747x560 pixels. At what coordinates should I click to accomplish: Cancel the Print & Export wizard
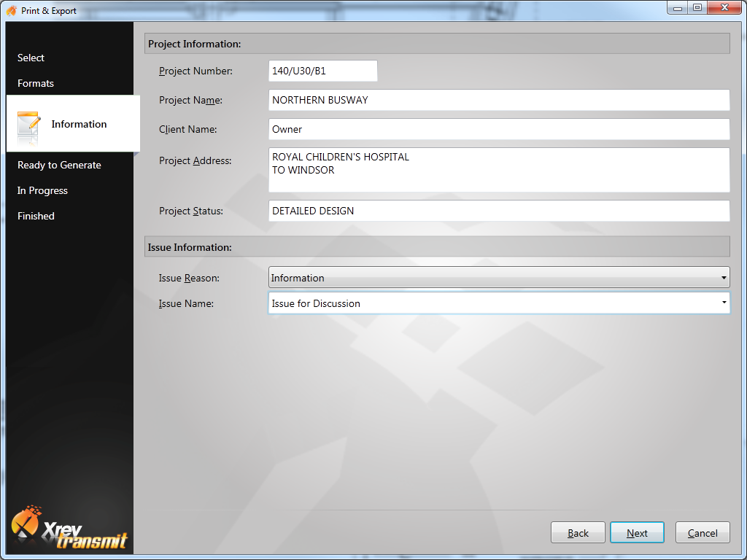[703, 532]
